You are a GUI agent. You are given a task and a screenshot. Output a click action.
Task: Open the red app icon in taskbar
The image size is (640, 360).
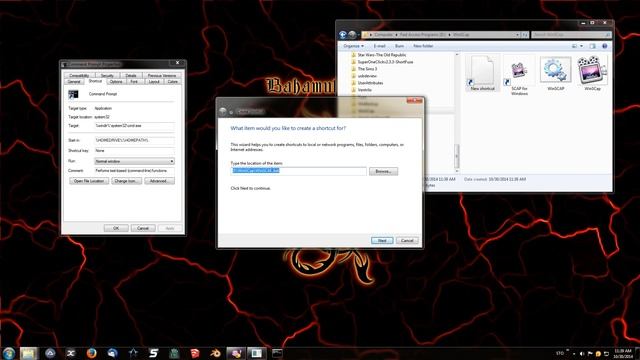point(195,353)
